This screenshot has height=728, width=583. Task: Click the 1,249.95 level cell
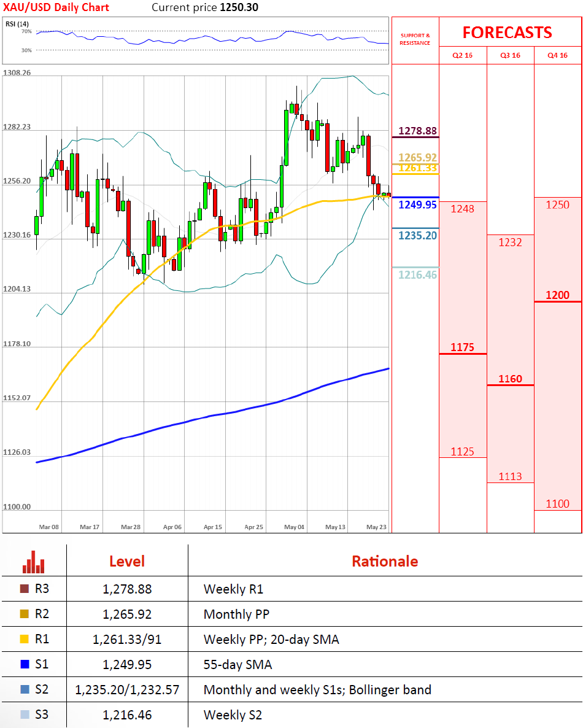tap(127, 664)
